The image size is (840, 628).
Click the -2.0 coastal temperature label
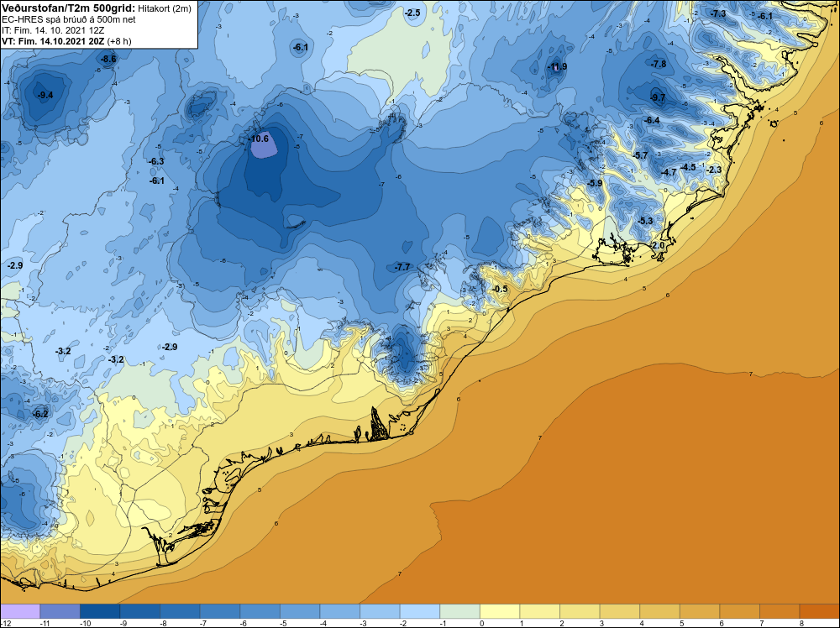tap(658, 245)
